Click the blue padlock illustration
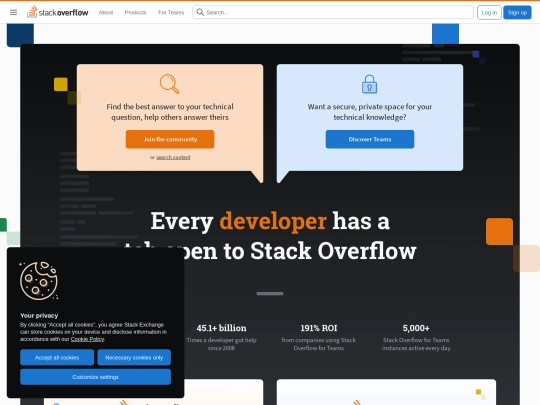This screenshot has height=405, width=540. (370, 84)
